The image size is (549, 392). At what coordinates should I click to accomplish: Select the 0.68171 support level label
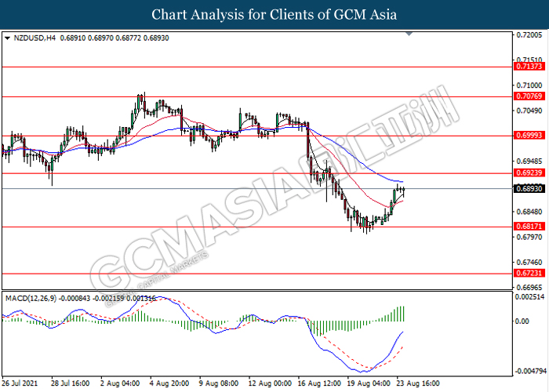tap(529, 227)
